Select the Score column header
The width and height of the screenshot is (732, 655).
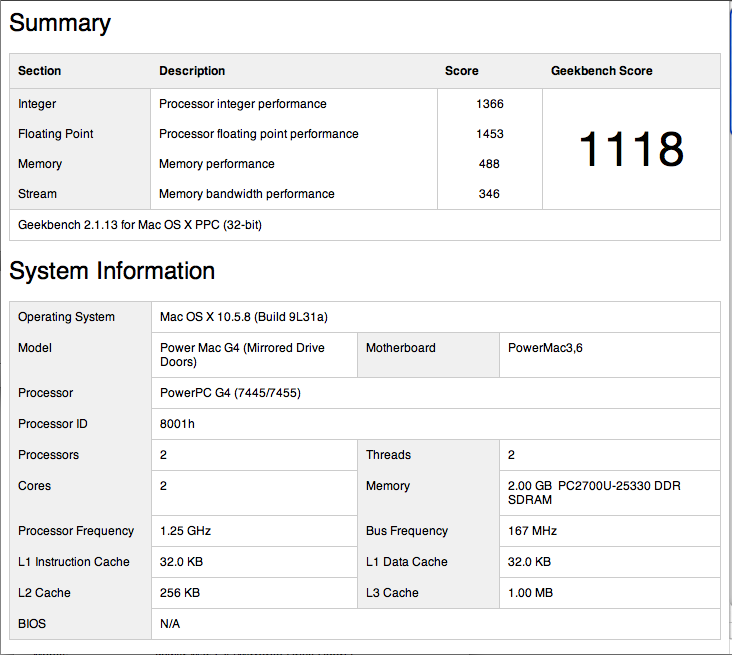(x=461, y=71)
